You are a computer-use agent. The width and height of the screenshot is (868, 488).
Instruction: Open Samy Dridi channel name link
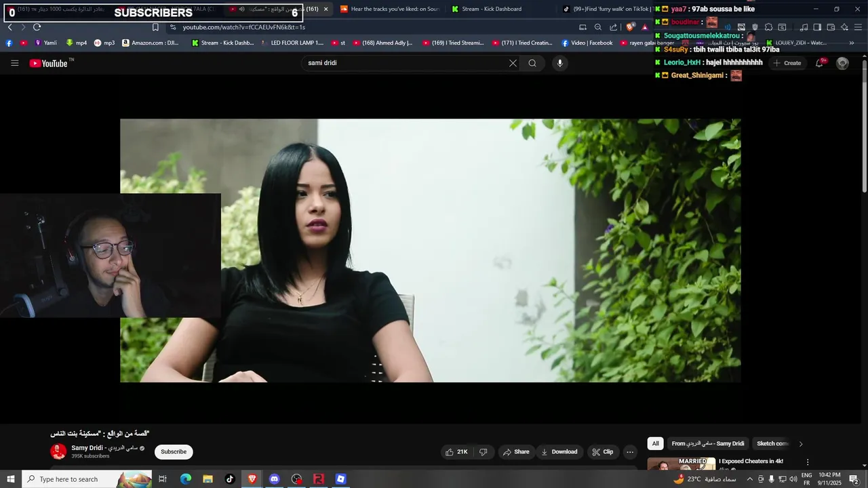pyautogui.click(x=104, y=448)
